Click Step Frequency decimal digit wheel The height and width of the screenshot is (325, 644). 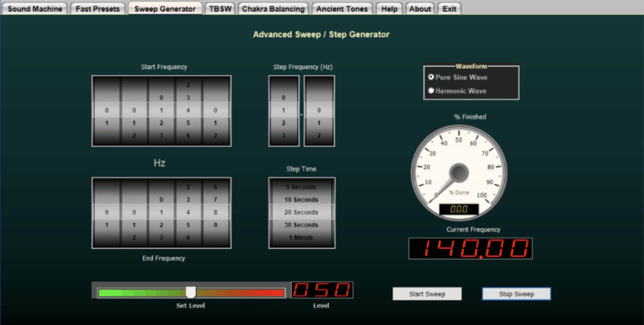[x=319, y=111]
